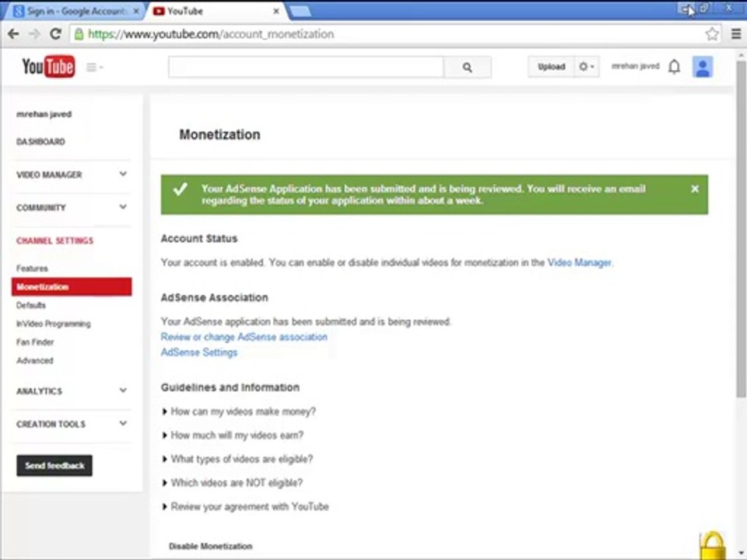Expand 'Which videos are NOT eligible?'
The width and height of the screenshot is (747, 560).
point(233,483)
